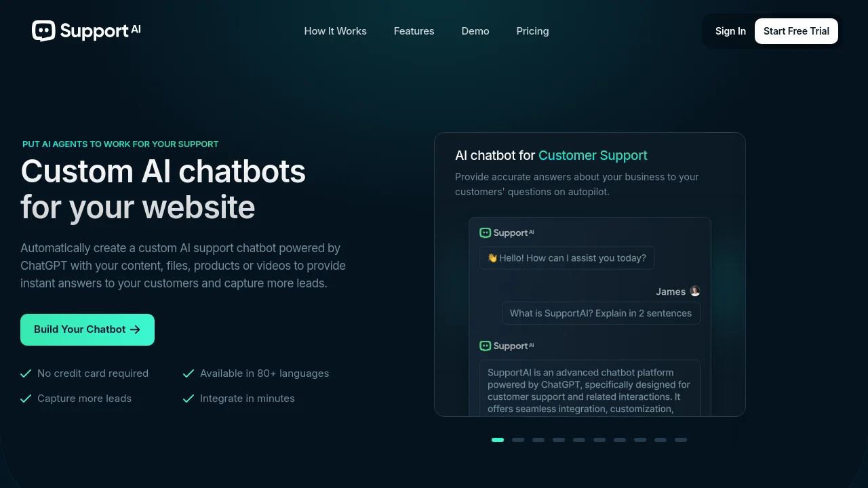Click the SupportAI logo in the header
Image resolution: width=868 pixels, height=488 pixels.
(x=86, y=31)
